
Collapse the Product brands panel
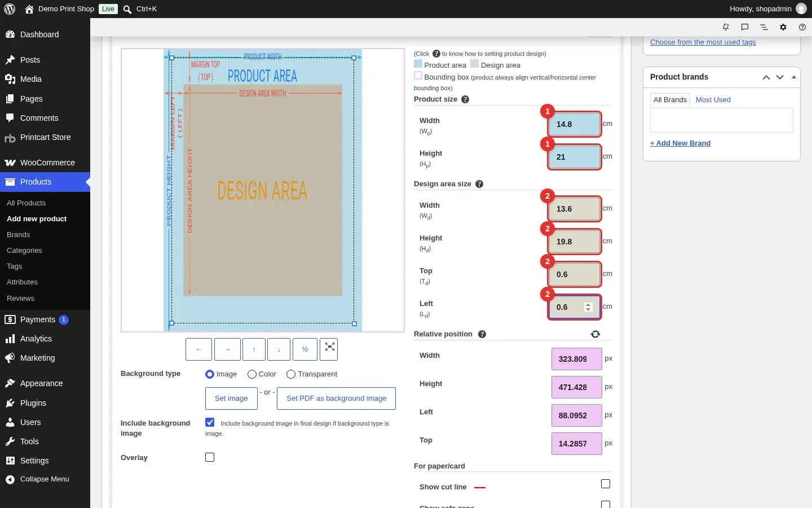(x=794, y=77)
